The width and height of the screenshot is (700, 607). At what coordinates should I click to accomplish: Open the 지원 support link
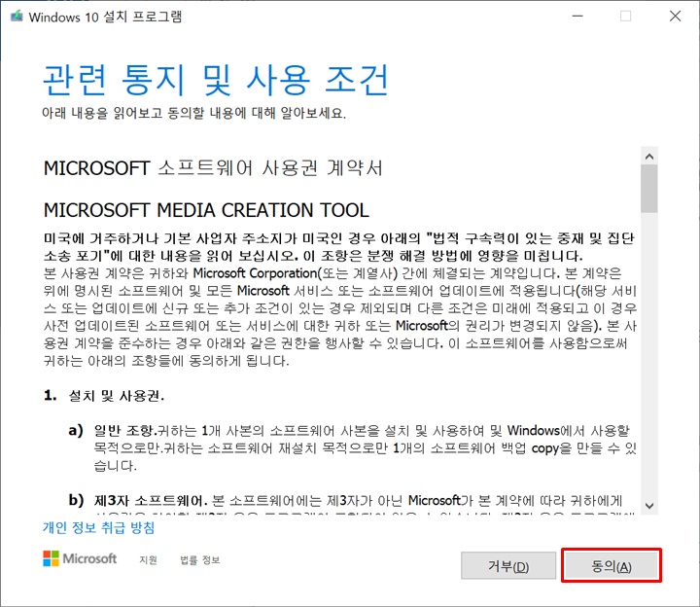pyautogui.click(x=148, y=559)
